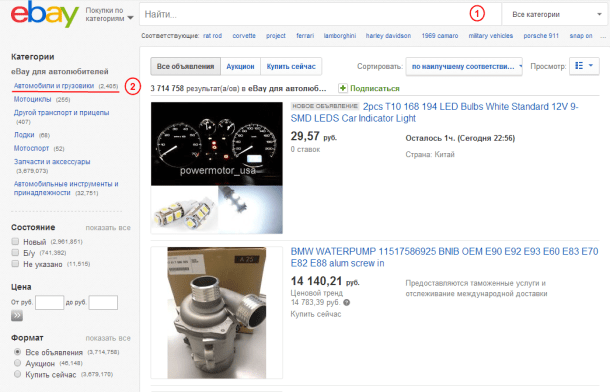Expand Покупки по категориям menu
610x392 pixels.
(109, 14)
